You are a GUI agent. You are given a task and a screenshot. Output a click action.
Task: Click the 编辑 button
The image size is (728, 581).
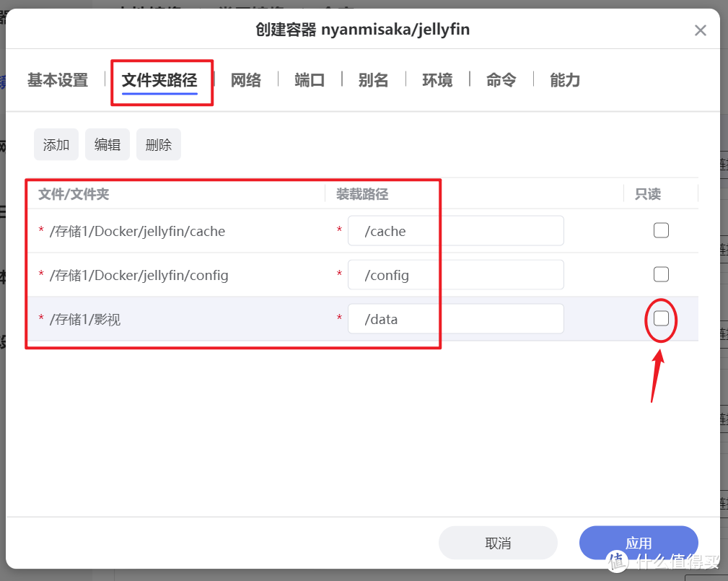click(x=107, y=144)
